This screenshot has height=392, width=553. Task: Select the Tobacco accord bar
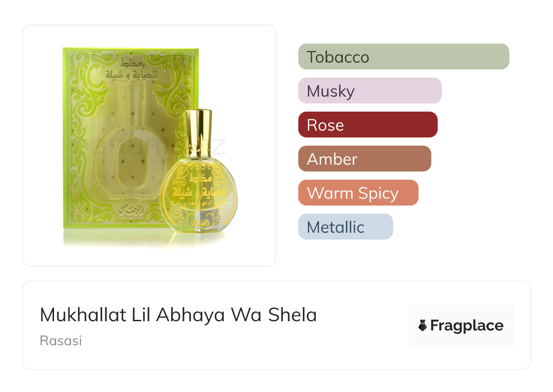(x=404, y=57)
